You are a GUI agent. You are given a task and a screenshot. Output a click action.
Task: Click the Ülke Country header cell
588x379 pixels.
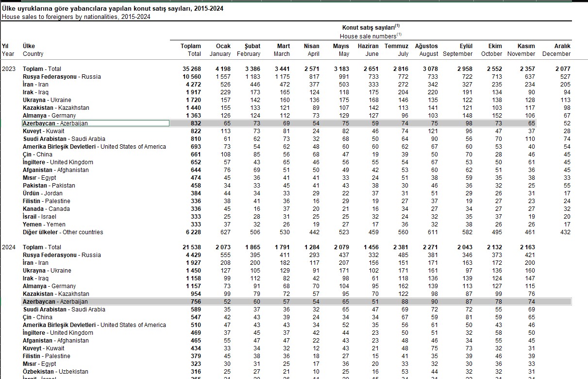[x=33, y=50]
